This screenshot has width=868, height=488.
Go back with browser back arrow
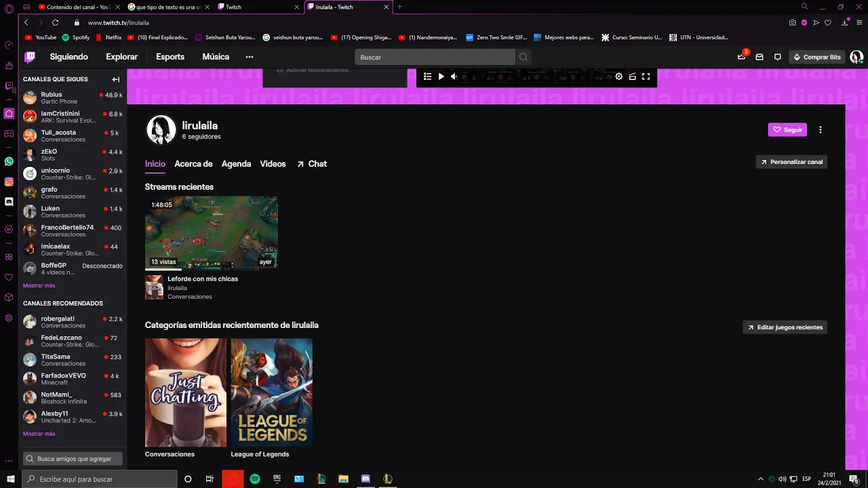pyautogui.click(x=26, y=22)
